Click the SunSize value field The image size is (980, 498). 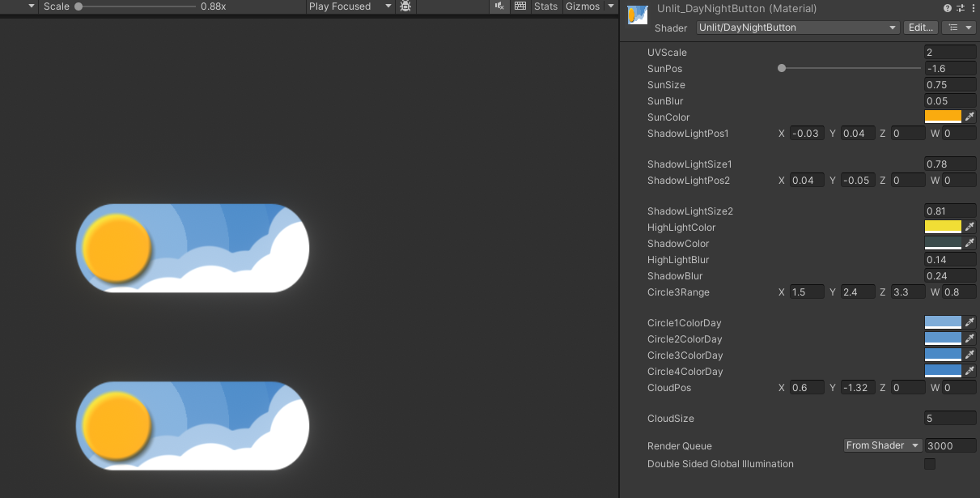[950, 85]
